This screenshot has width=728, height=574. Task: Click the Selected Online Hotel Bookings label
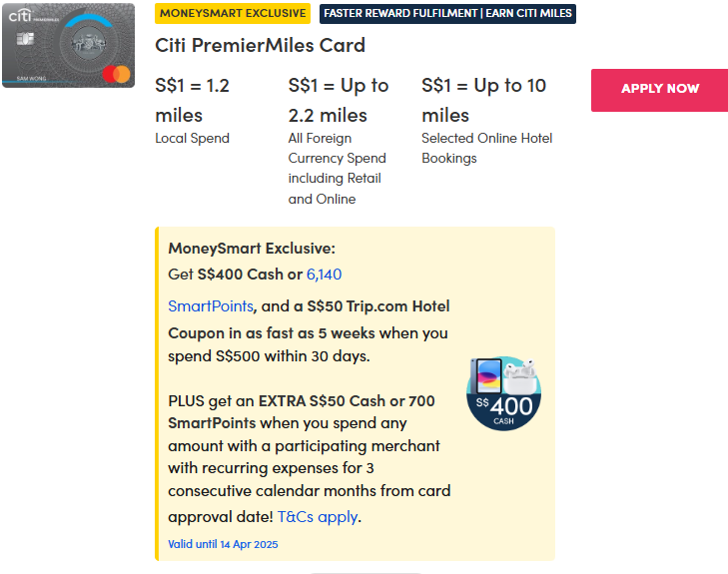(x=486, y=148)
